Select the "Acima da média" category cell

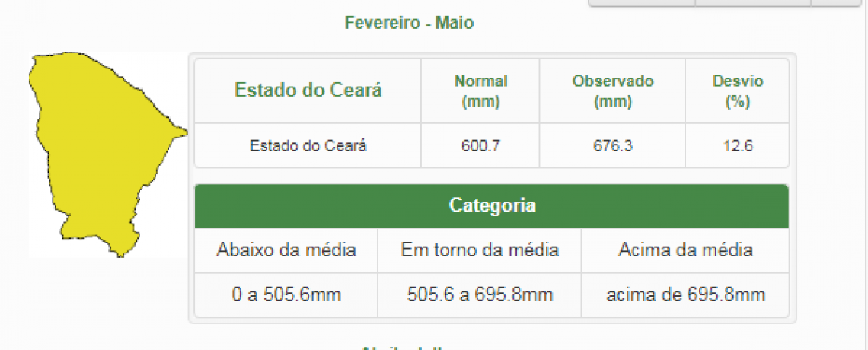point(685,250)
